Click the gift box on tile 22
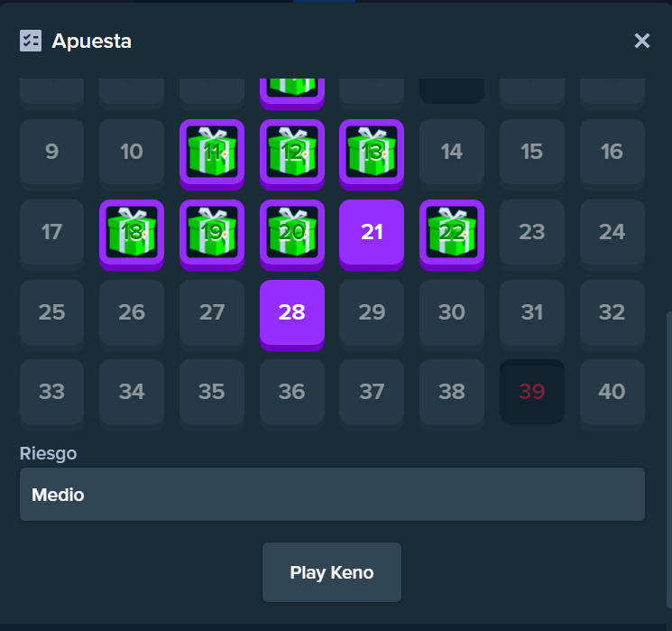Image resolution: width=672 pixels, height=631 pixels. pyautogui.click(x=452, y=233)
